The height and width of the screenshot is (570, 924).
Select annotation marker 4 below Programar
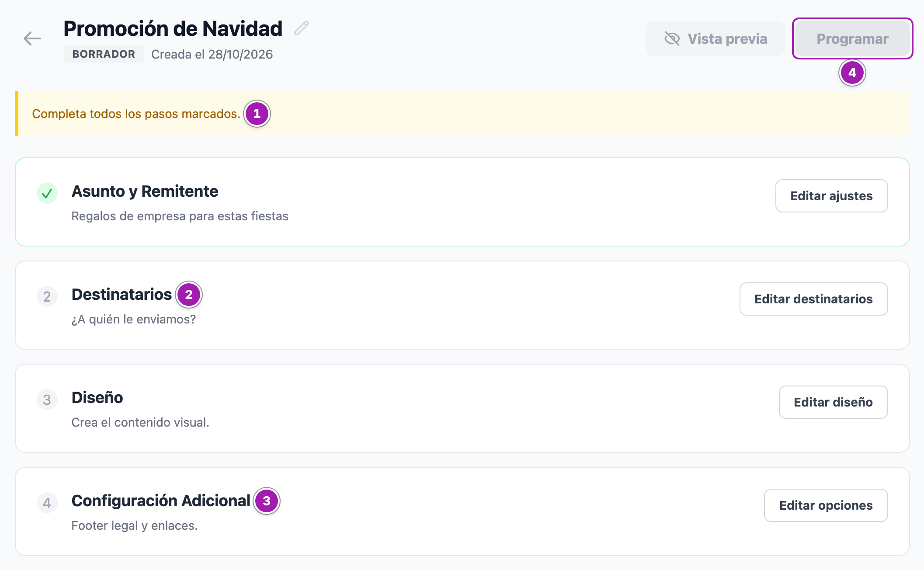tap(852, 73)
